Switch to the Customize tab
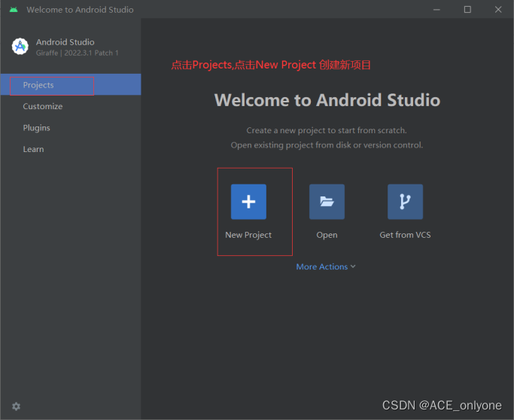514x420 pixels. (71, 106)
